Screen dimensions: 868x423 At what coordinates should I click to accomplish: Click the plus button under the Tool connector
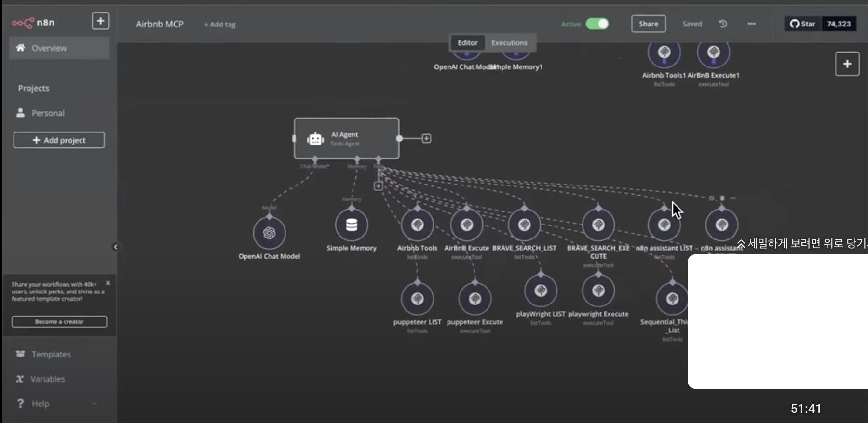378,186
